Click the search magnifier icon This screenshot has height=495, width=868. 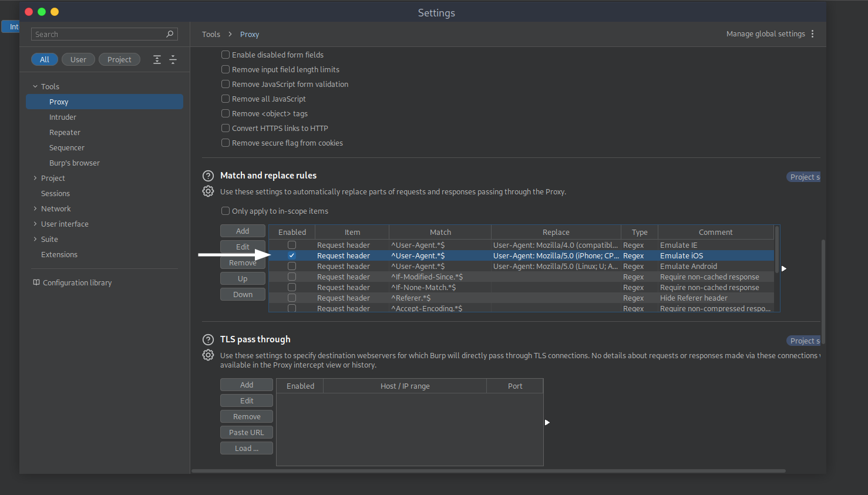coord(170,34)
